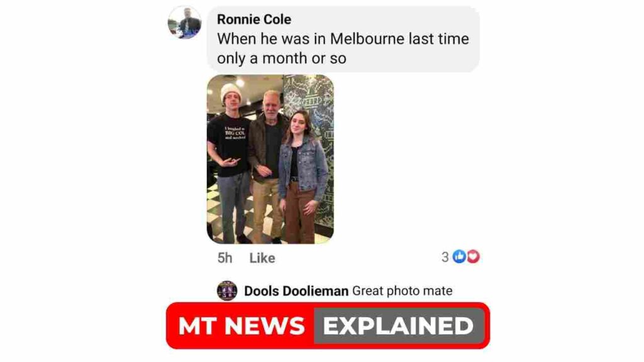This screenshot has height=362, width=644.
Task: Click the red heart reaction icon
Action: 473,256
